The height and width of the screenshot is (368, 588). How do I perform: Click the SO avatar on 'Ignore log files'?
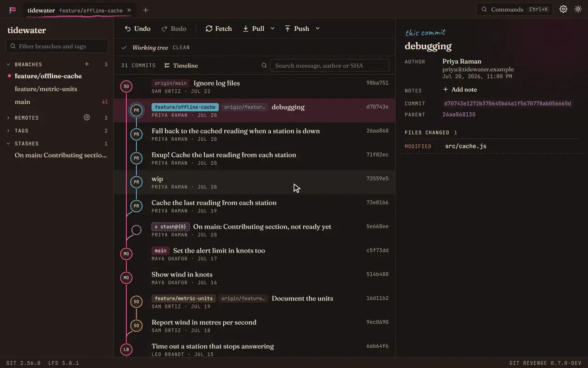[x=126, y=86]
